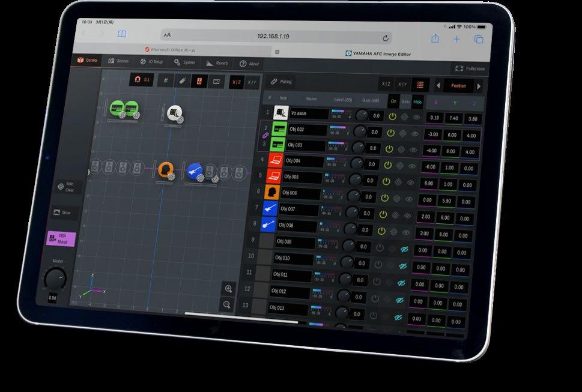The width and height of the screenshot is (582, 392).
Task: Zoom out on the canvas
Action: click(x=227, y=305)
